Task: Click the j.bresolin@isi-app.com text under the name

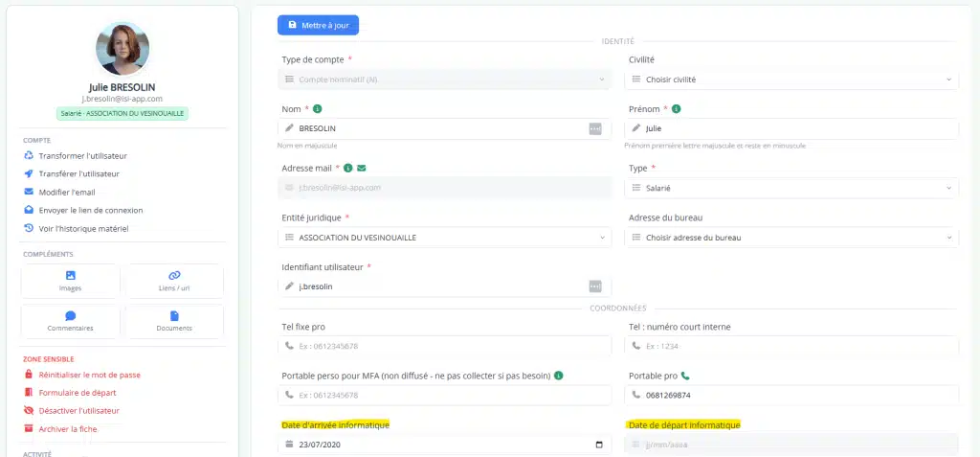Action: [122, 99]
